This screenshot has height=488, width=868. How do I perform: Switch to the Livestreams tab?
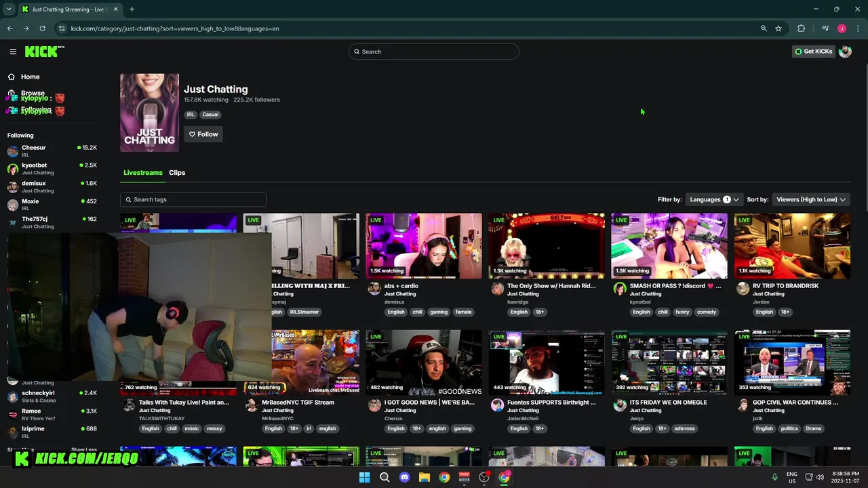pos(143,173)
